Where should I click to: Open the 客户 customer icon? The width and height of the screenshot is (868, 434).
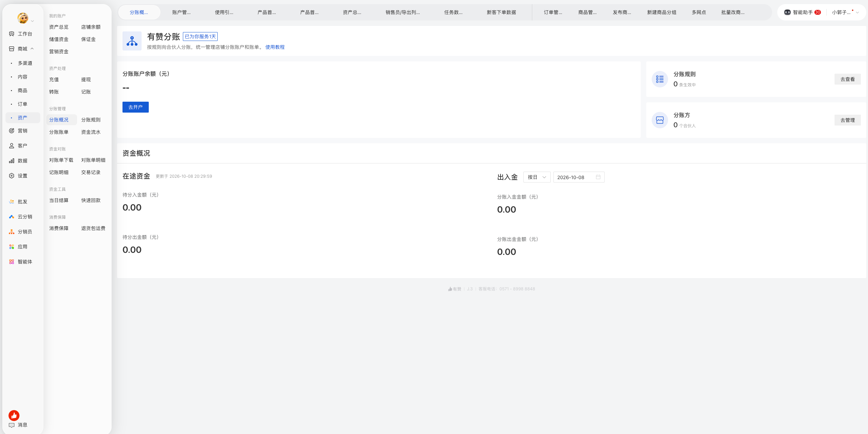pyautogui.click(x=12, y=146)
